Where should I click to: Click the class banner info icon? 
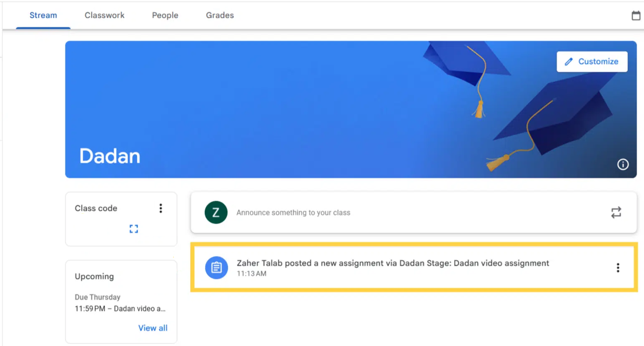[x=623, y=164]
